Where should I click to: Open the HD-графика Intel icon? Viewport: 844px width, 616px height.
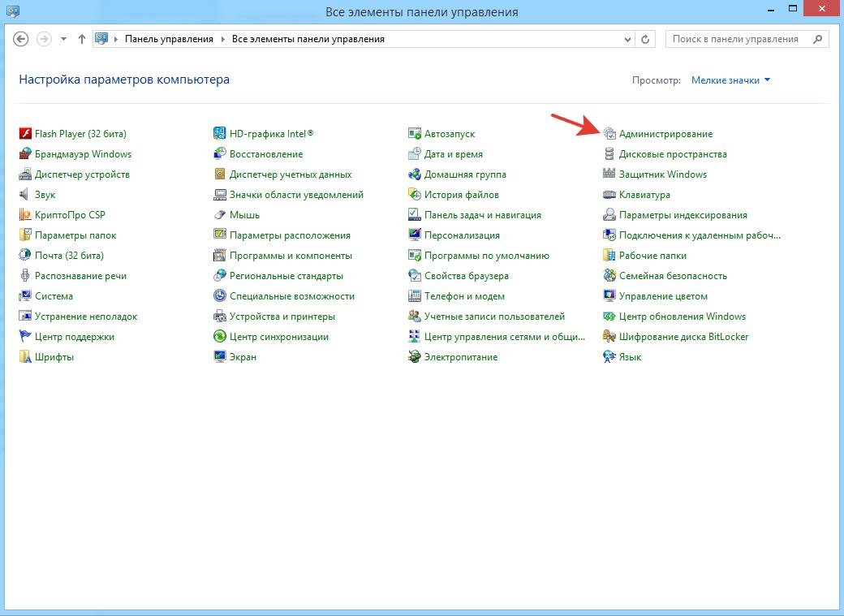pos(220,134)
